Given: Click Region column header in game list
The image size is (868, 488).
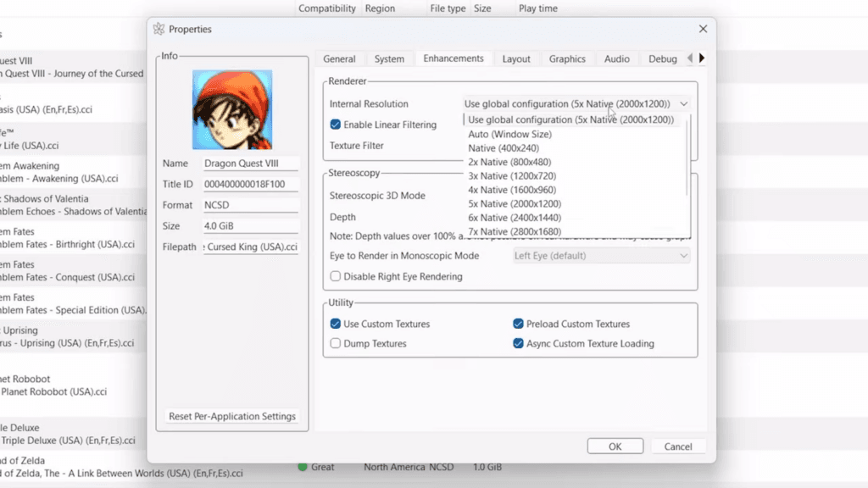Looking at the screenshot, I should pyautogui.click(x=380, y=8).
